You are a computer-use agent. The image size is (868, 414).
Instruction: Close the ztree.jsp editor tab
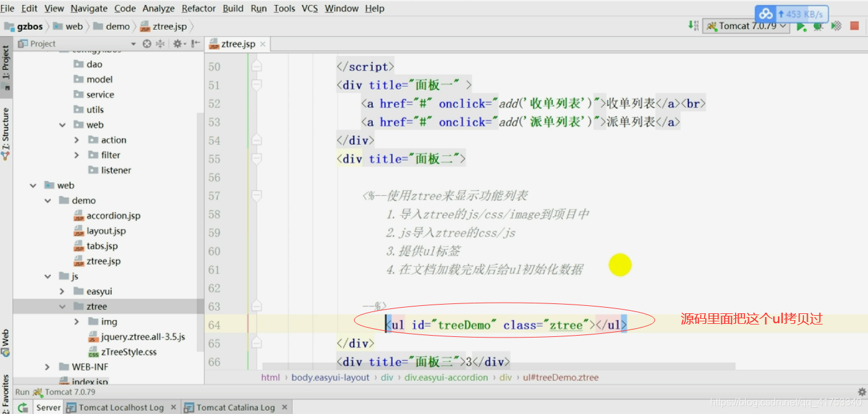pyautogui.click(x=262, y=44)
